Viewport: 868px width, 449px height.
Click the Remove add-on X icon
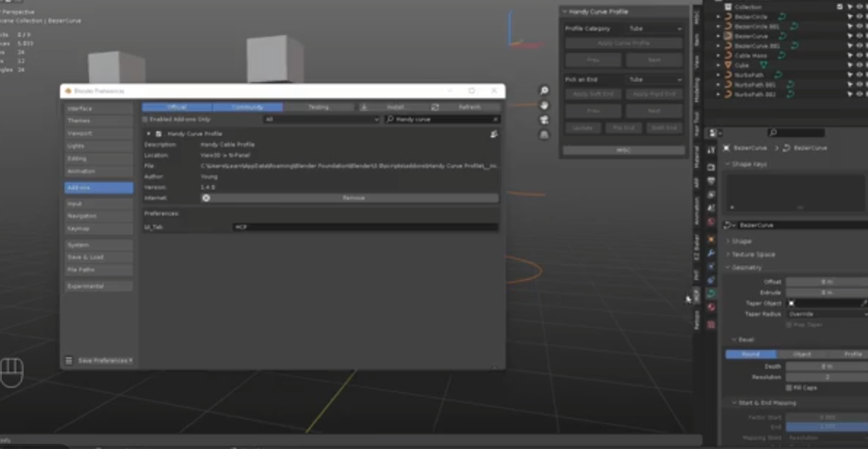coord(206,198)
